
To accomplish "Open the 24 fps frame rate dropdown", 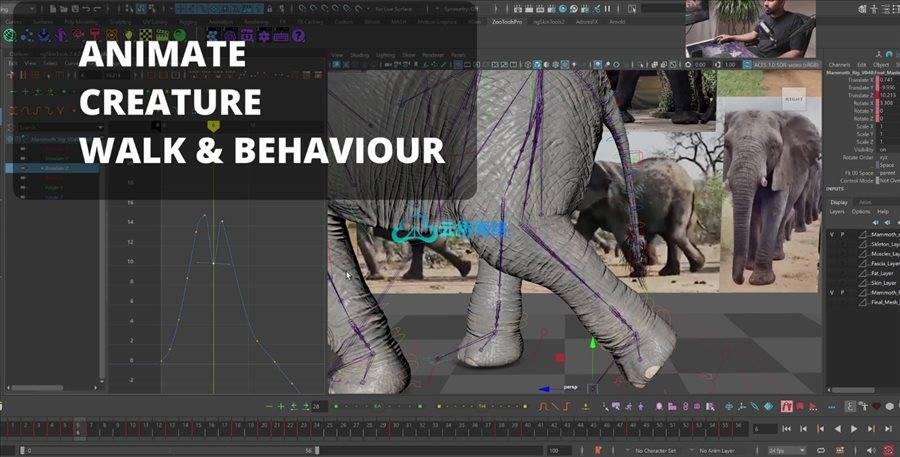I will 786,451.
